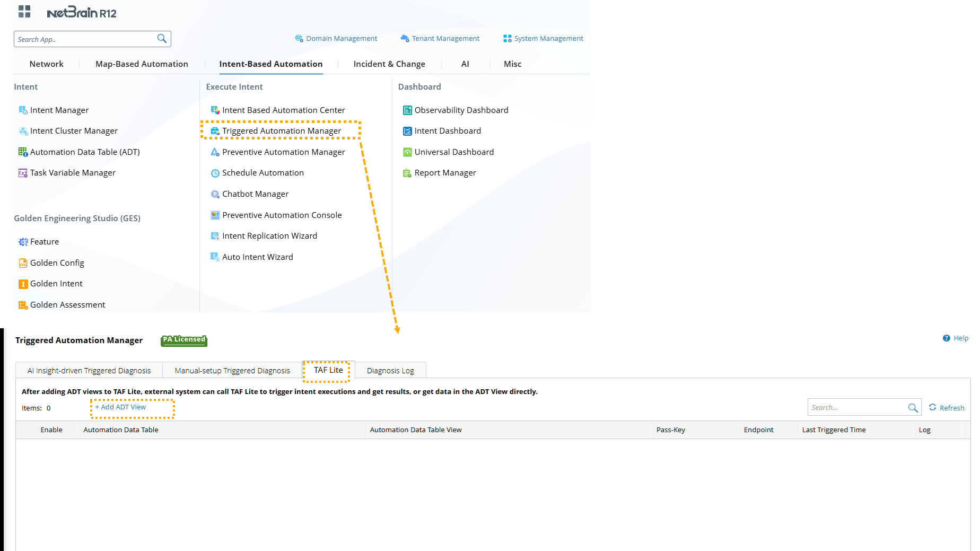980x551 pixels.
Task: Click the Triggered Automation Manager icon
Action: (215, 131)
